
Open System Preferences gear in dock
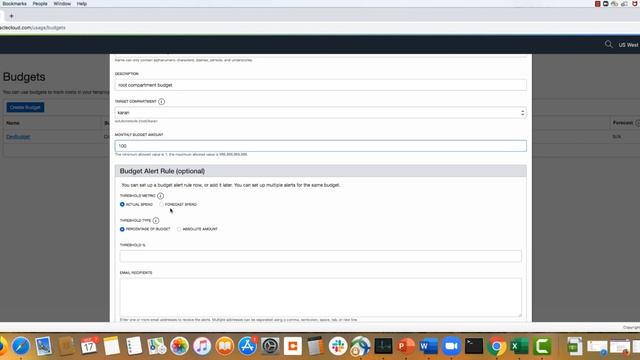tap(270, 346)
